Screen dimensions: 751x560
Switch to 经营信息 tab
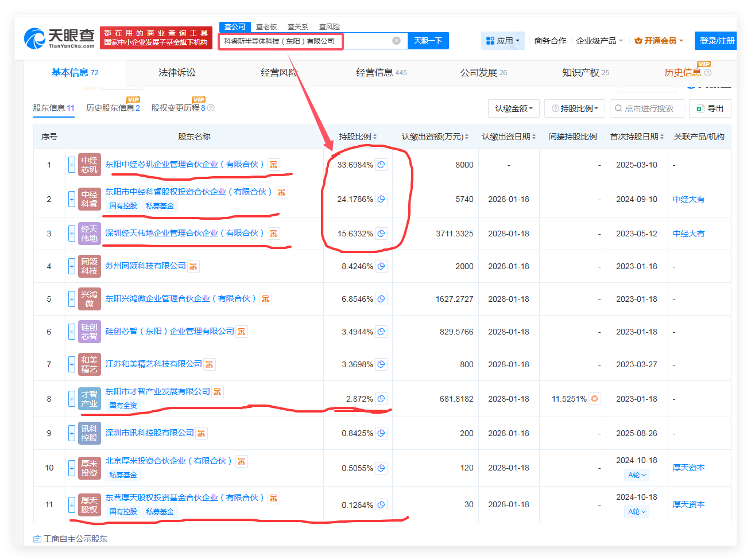[381, 72]
